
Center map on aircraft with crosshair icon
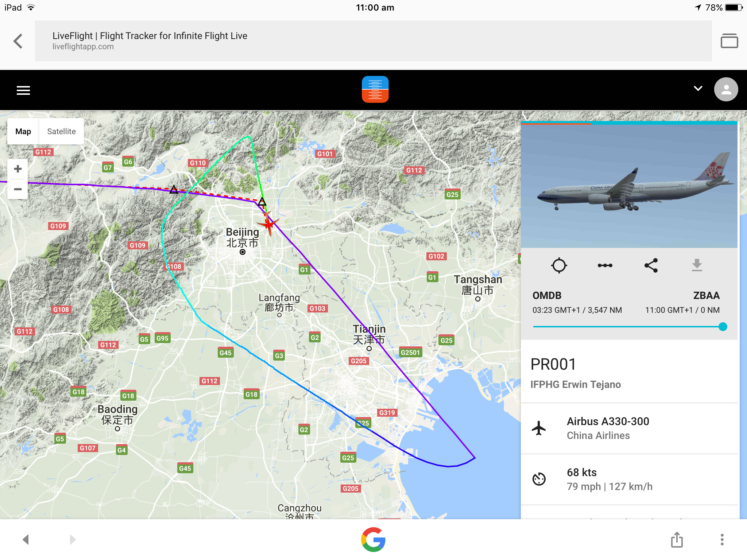tap(559, 265)
